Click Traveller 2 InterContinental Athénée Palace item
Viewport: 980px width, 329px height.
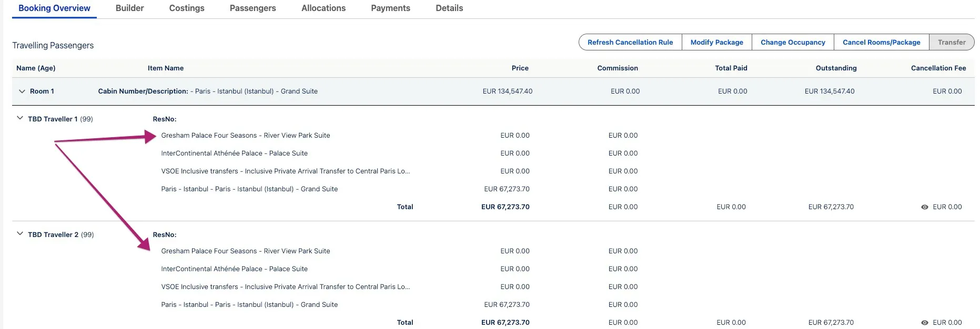coord(234,269)
